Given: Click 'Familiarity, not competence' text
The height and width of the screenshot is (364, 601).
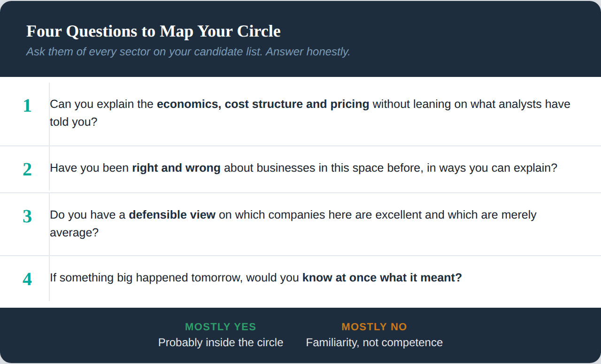Looking at the screenshot, I should point(374,342).
